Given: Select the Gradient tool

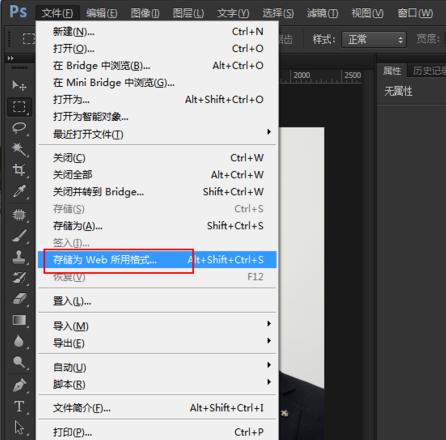Looking at the screenshot, I should (x=19, y=320).
